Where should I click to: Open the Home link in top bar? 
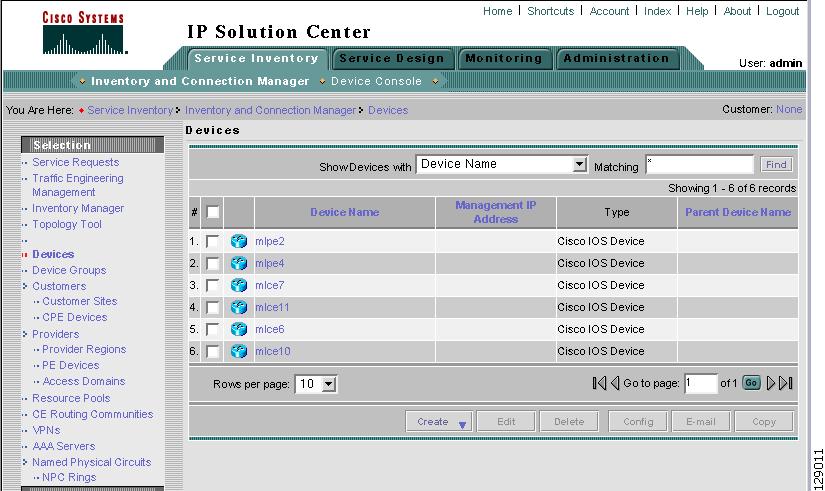click(497, 11)
